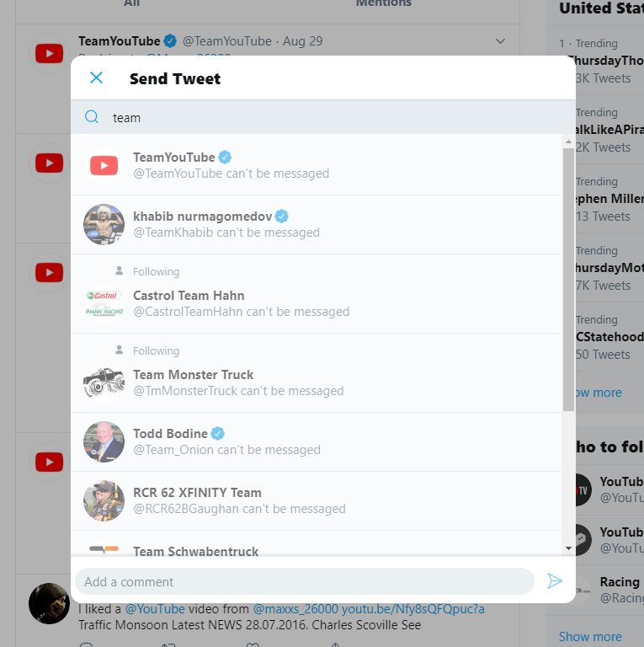The width and height of the screenshot is (644, 647).
Task: Open ThursdayMotivation trending topic
Action: [x=609, y=268]
